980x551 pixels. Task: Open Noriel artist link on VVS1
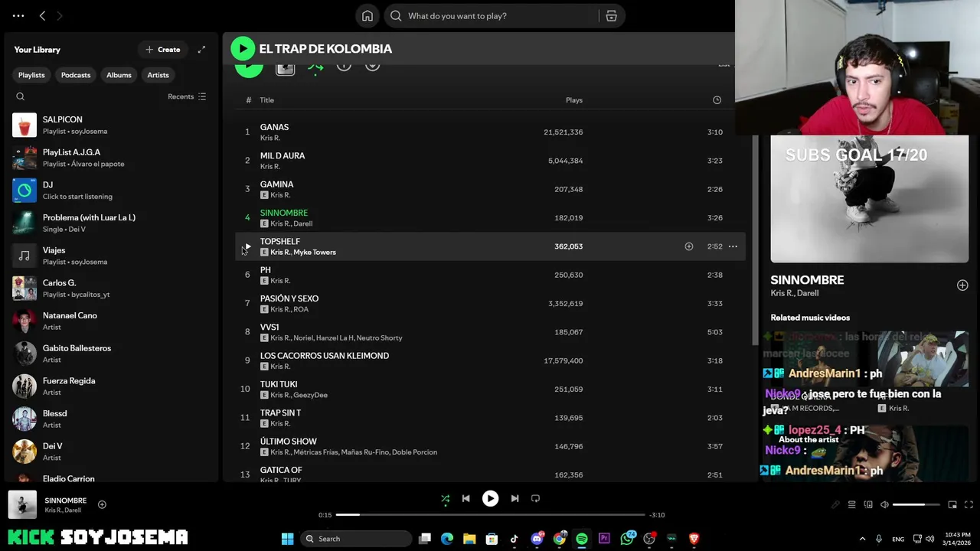click(x=303, y=338)
